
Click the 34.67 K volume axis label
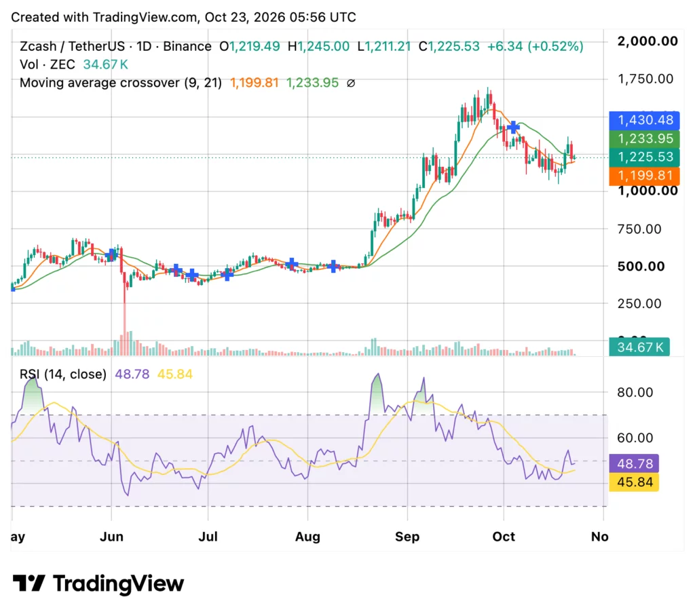pyautogui.click(x=639, y=347)
